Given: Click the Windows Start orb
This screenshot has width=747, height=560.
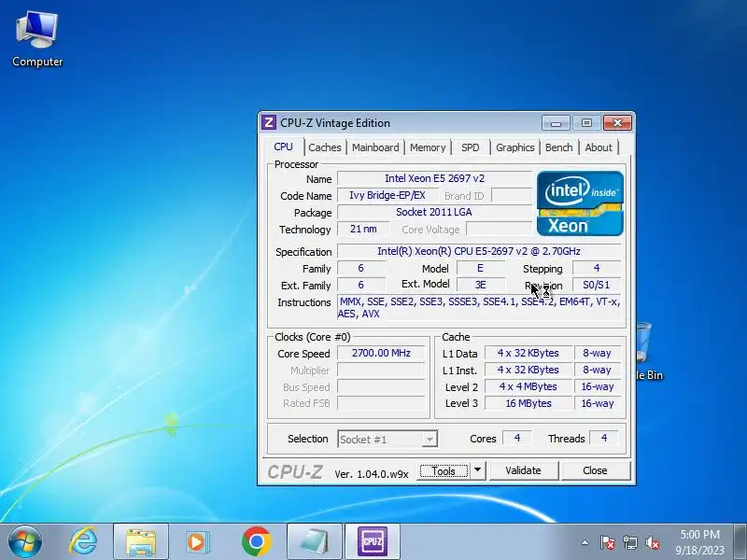Looking at the screenshot, I should (25, 541).
